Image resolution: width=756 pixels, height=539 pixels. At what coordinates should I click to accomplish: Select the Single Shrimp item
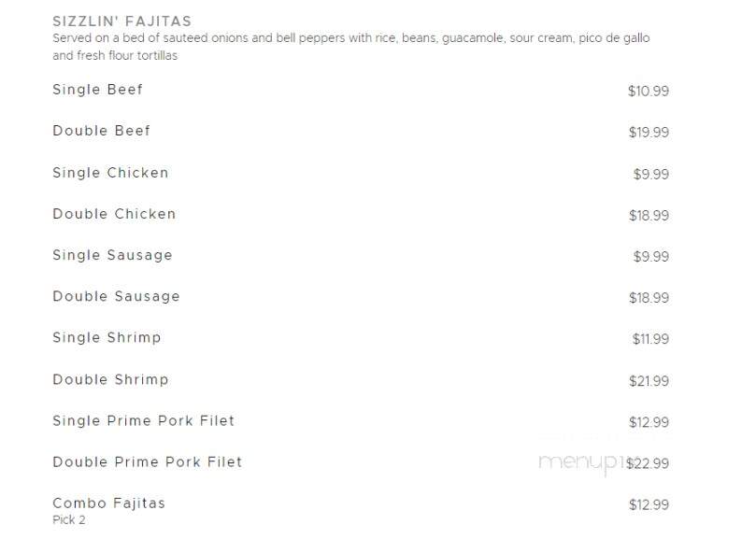tap(107, 337)
